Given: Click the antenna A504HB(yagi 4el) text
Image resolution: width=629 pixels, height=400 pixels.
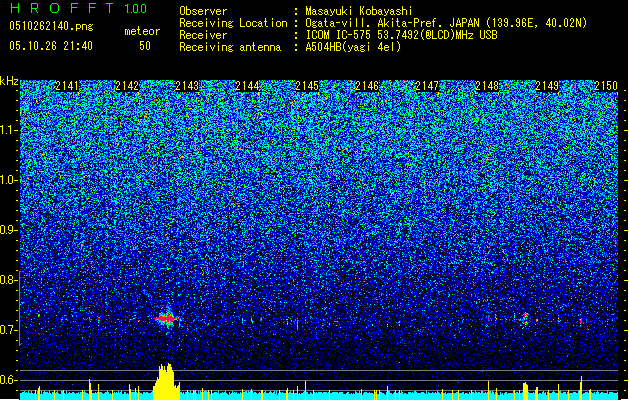Looking at the screenshot, I should pos(353,47).
